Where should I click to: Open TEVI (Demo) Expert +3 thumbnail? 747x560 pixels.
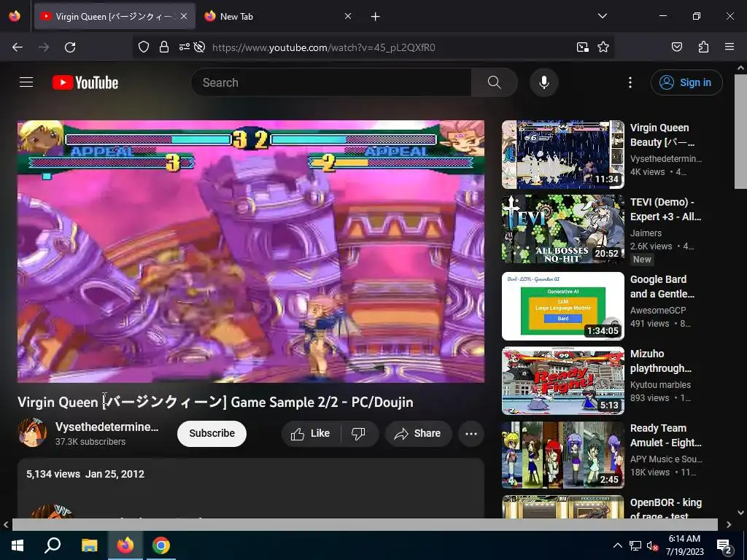coord(562,229)
